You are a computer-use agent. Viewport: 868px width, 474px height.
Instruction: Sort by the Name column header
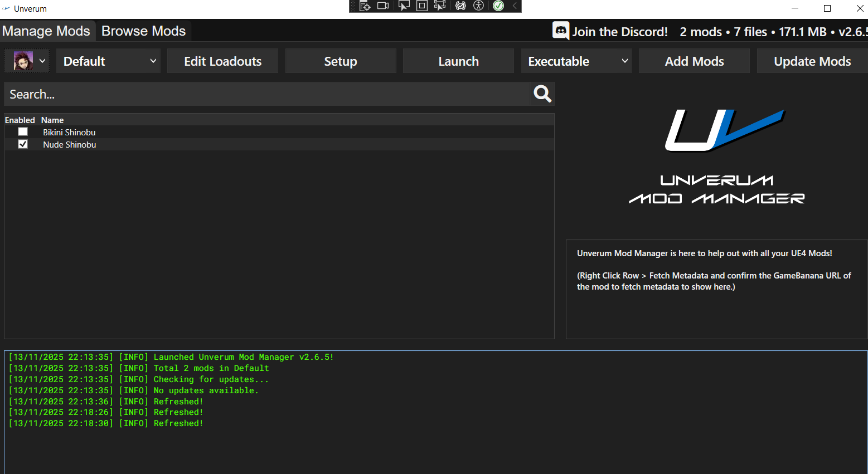(x=52, y=120)
